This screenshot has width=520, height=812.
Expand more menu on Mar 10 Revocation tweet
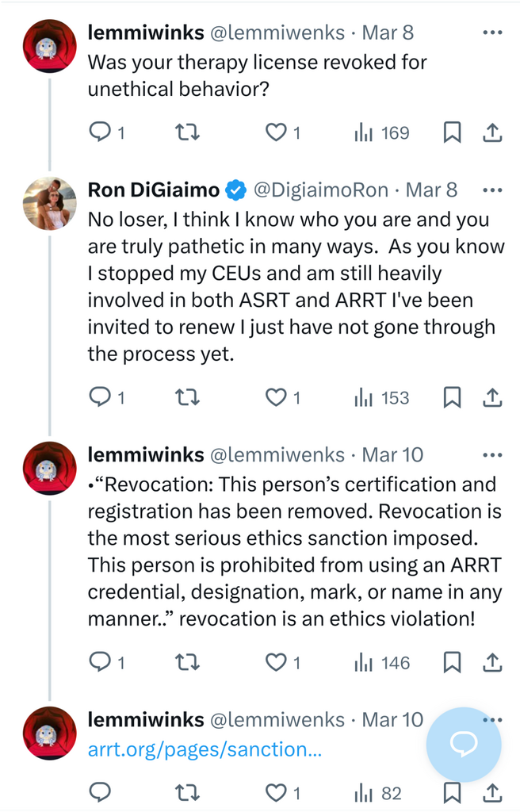tap(492, 455)
